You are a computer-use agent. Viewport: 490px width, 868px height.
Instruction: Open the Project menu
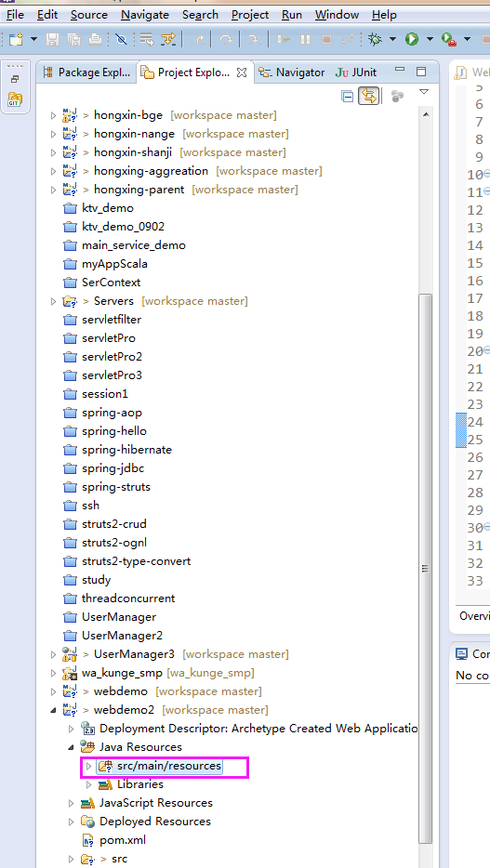250,15
